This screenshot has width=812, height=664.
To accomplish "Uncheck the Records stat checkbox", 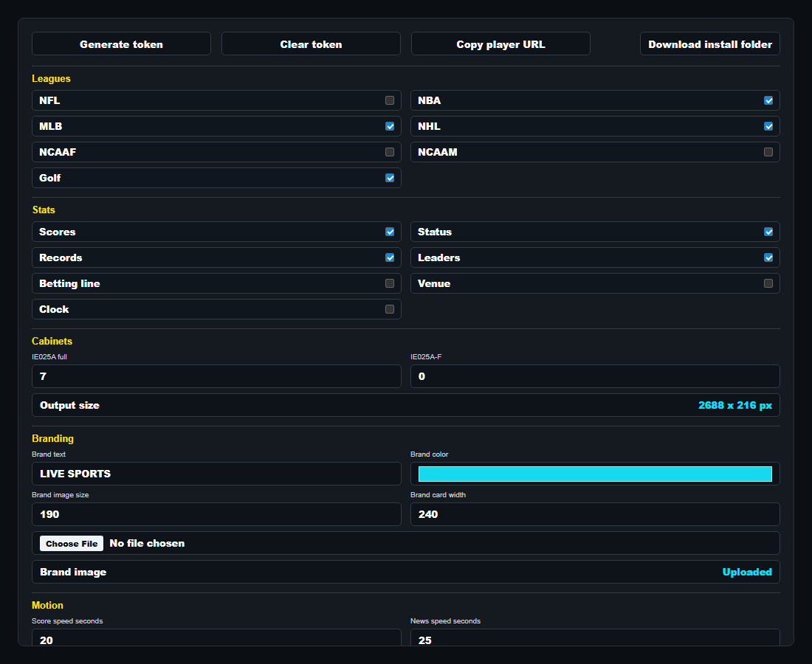I will pos(390,257).
